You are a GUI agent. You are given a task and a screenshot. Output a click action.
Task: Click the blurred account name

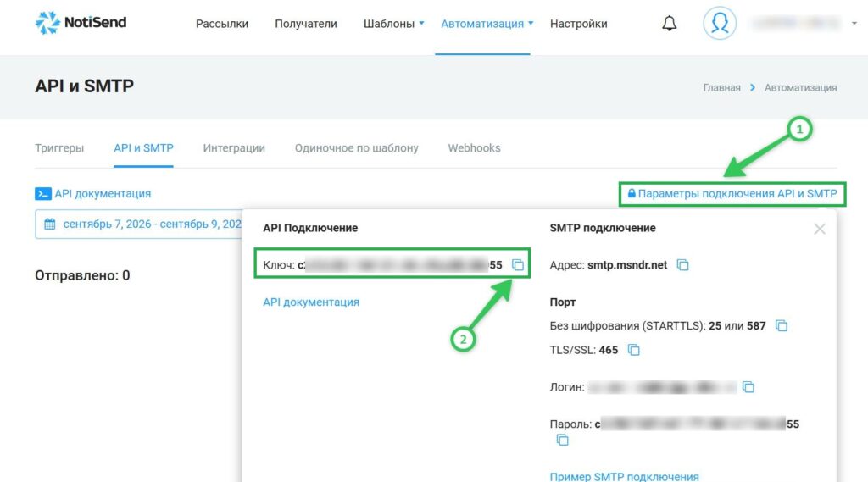(796, 23)
